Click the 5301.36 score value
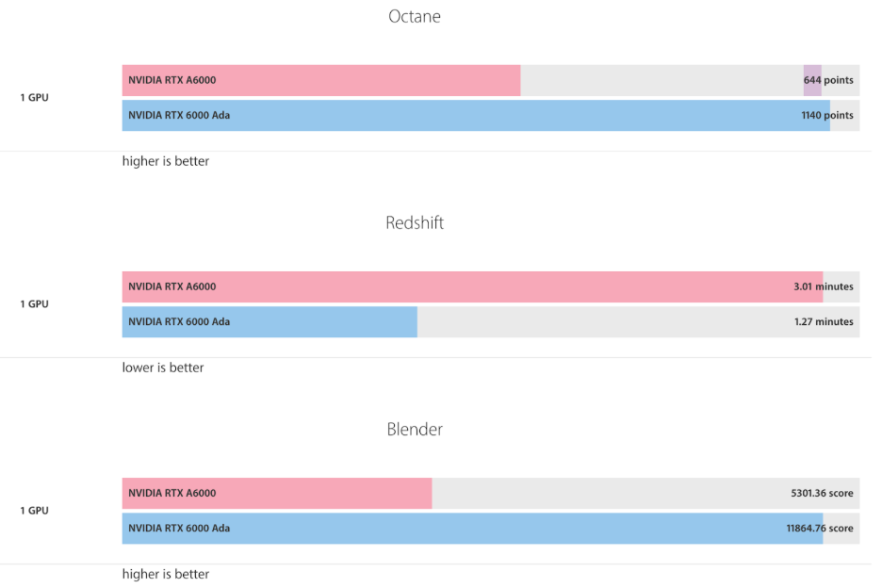The image size is (882, 588). point(822,493)
